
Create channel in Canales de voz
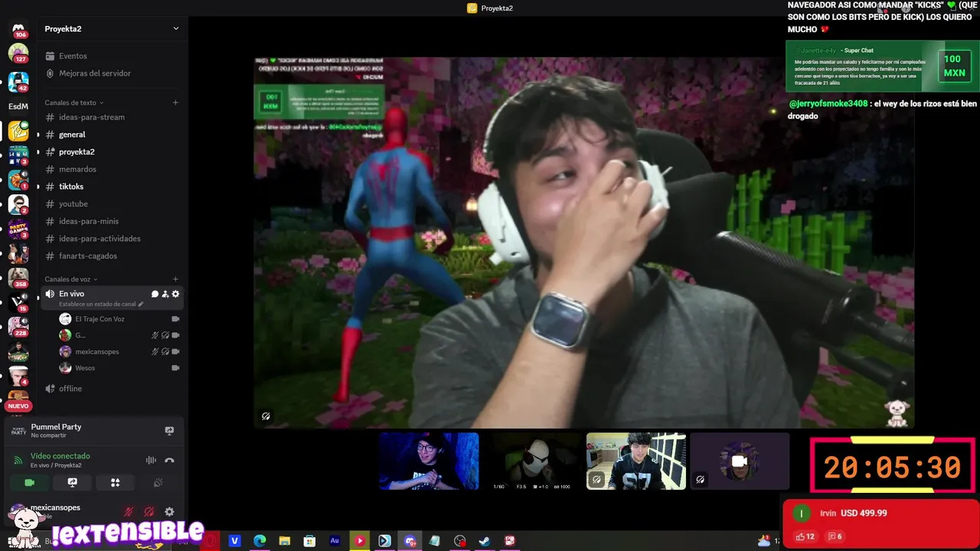coord(175,279)
